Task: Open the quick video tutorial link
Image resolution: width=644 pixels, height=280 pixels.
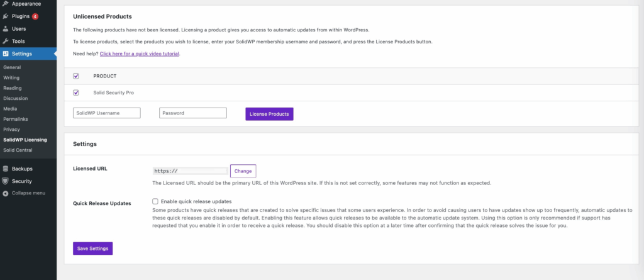Action: 140,53
